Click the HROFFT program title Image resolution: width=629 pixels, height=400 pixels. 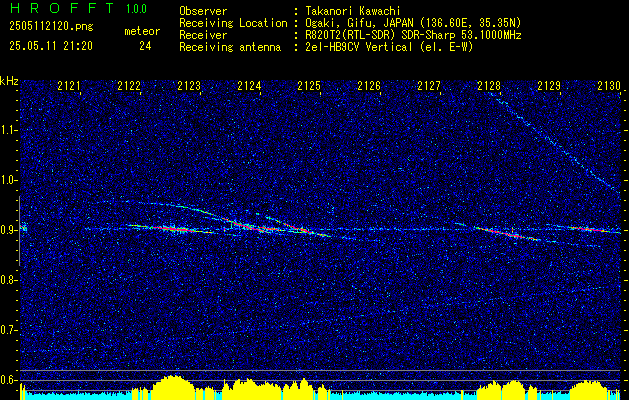click(62, 8)
